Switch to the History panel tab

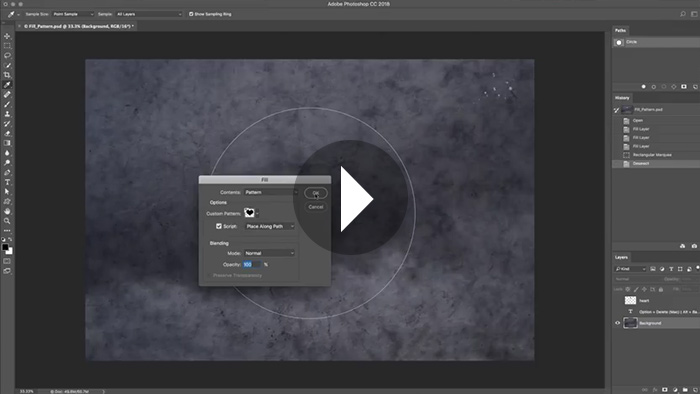pyautogui.click(x=622, y=98)
